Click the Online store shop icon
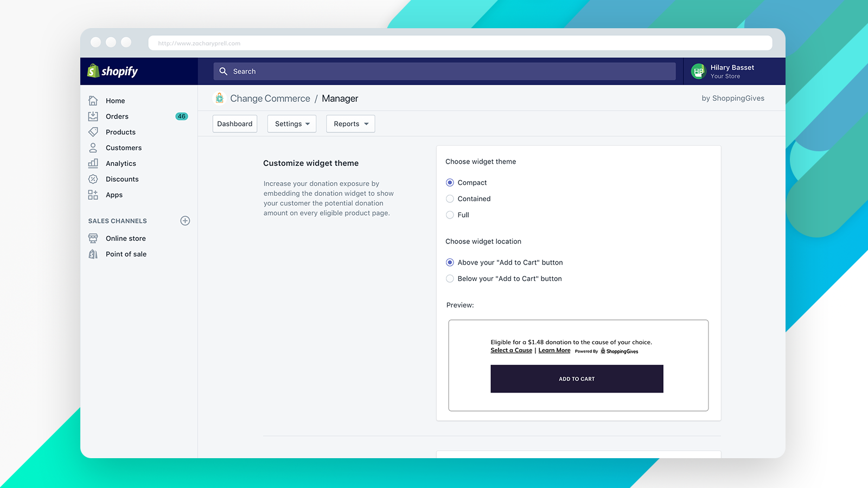This screenshot has height=488, width=868. point(93,239)
